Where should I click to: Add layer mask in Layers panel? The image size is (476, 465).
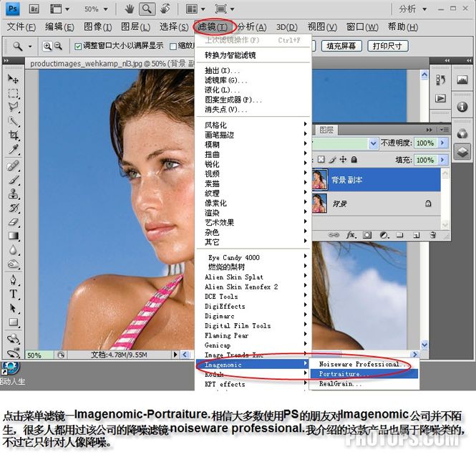367,235
